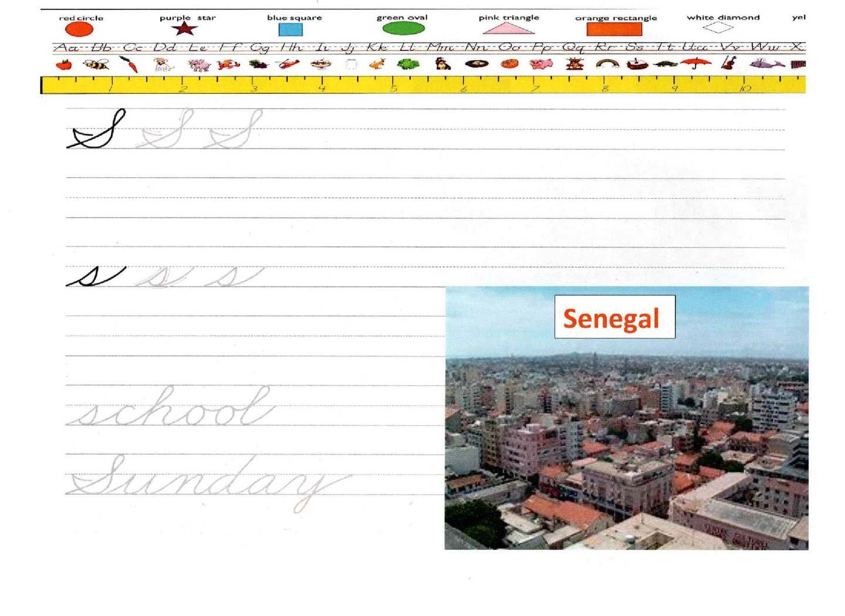Click the bold black lowercase cursive s
The width and height of the screenshot is (845, 616).
point(96,276)
